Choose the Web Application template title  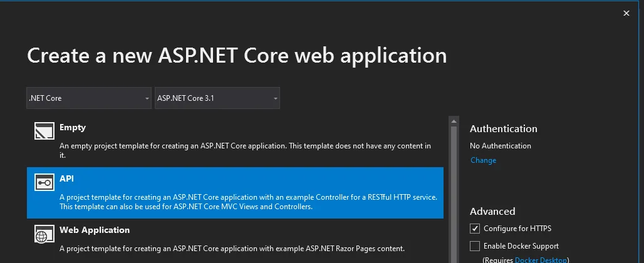coord(95,230)
